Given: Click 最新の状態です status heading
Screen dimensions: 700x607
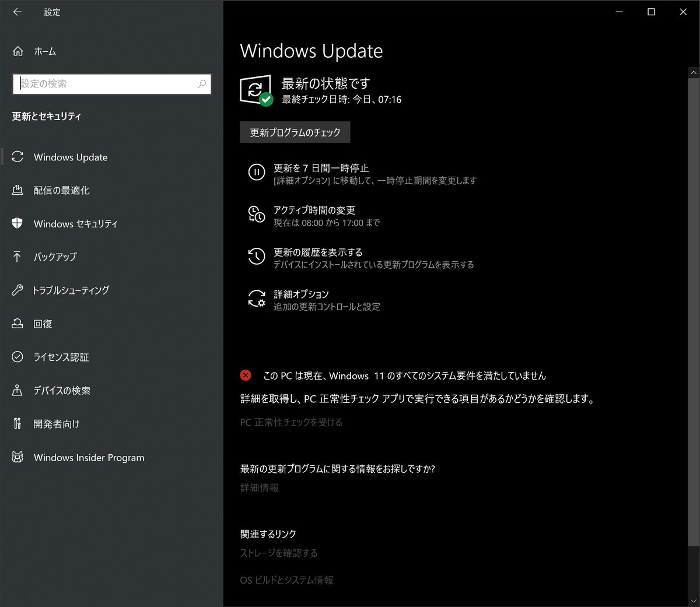Looking at the screenshot, I should [x=325, y=83].
